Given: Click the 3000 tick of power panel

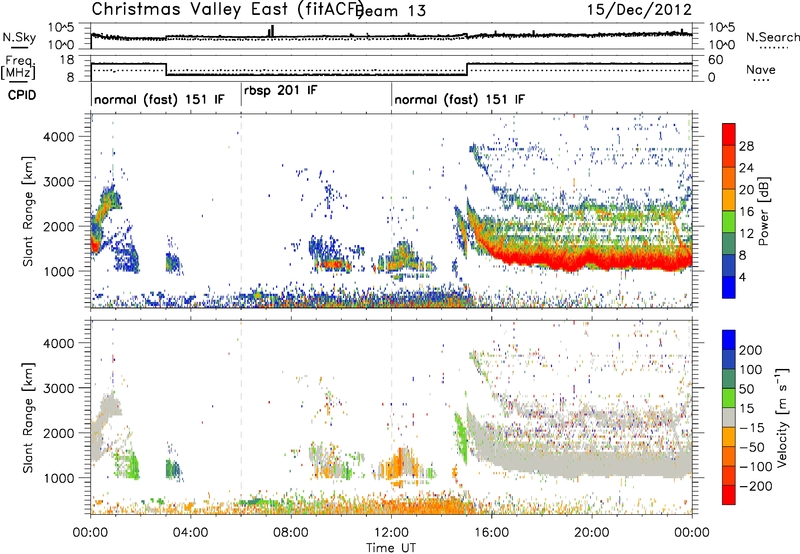Looking at the screenshot, I should pos(59,182).
